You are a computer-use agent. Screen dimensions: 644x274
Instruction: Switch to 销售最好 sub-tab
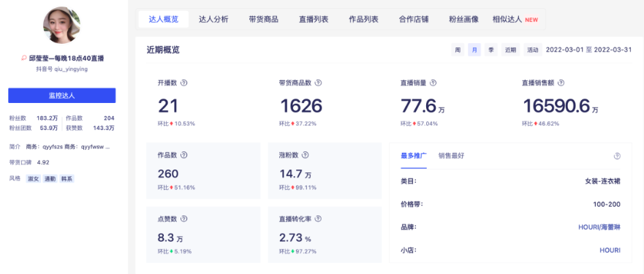click(x=451, y=156)
